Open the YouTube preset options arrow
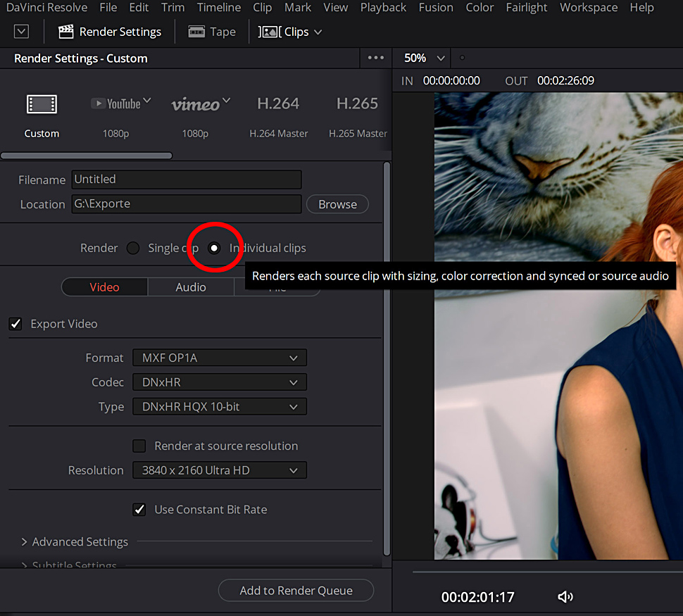Image resolution: width=683 pixels, height=616 pixels. 147,101
